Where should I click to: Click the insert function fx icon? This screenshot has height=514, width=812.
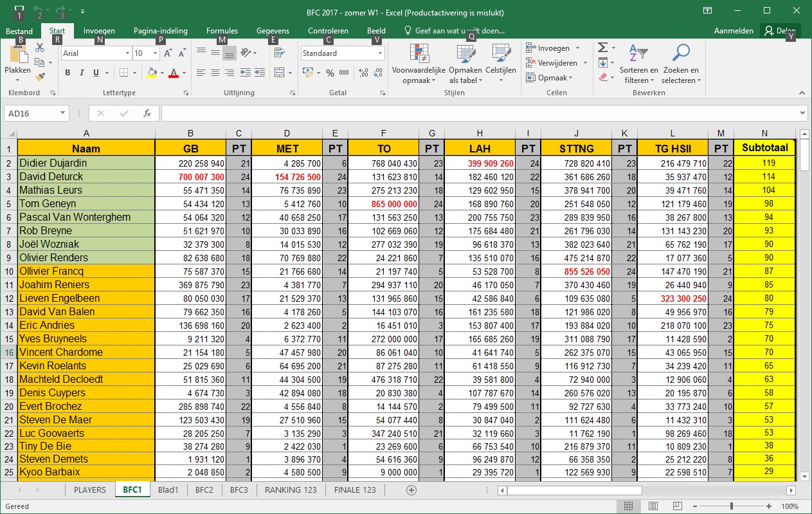(x=147, y=113)
